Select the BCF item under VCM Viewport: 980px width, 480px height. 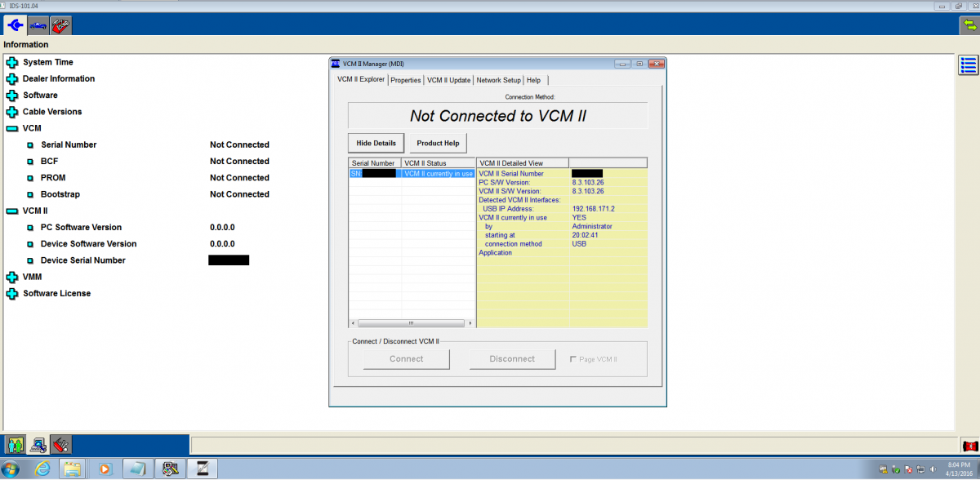[x=49, y=162]
